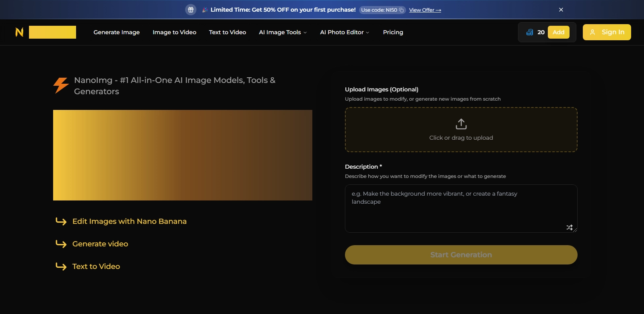Open Edit Images with Nano Banana link

coord(129,221)
